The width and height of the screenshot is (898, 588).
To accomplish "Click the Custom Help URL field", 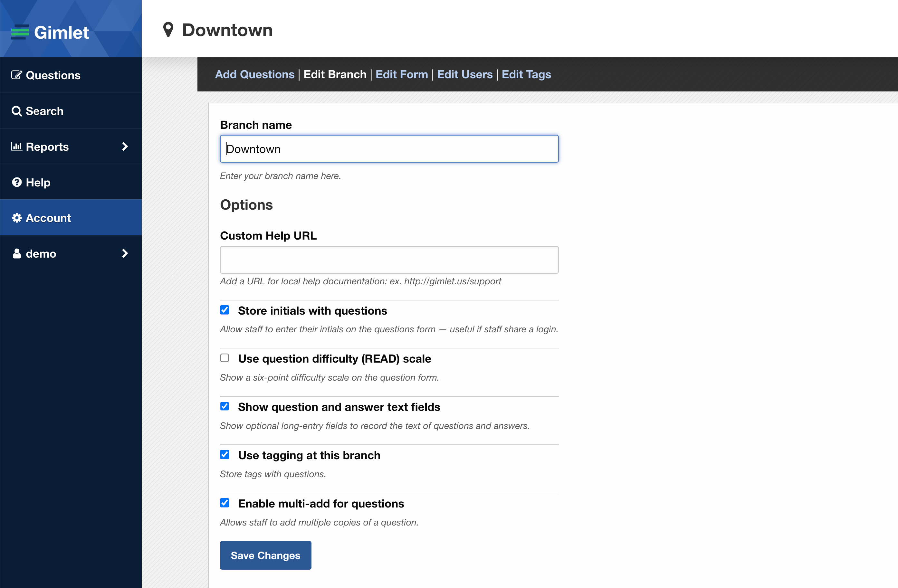I will point(389,260).
